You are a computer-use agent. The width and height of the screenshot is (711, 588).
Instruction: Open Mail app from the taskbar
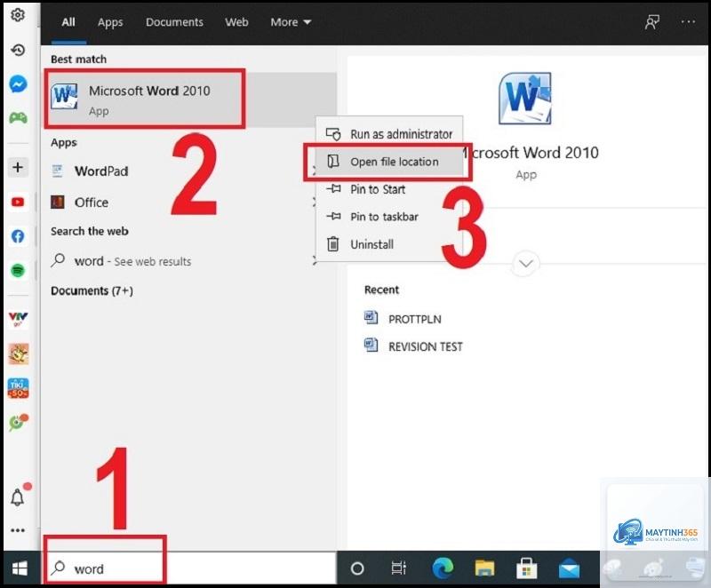point(569,568)
